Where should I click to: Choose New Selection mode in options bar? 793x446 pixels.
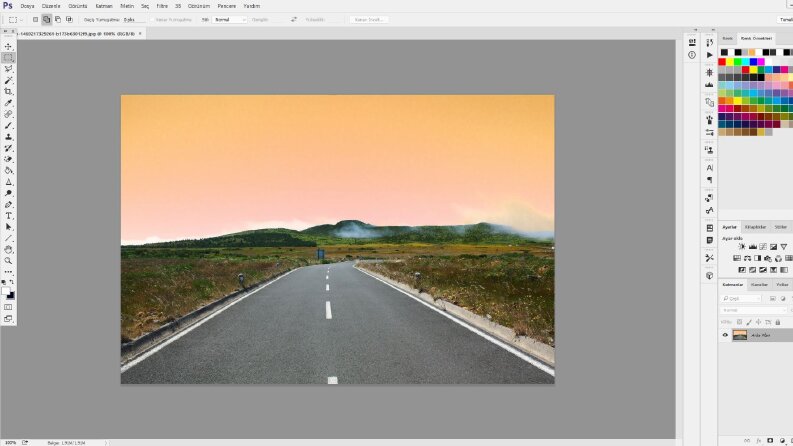coord(35,20)
